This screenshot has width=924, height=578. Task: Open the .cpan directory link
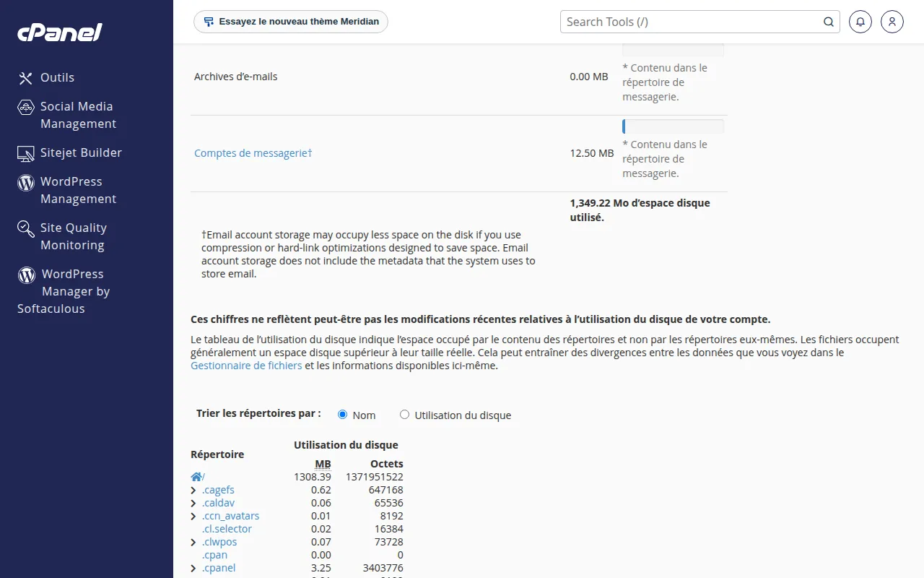pyautogui.click(x=214, y=555)
